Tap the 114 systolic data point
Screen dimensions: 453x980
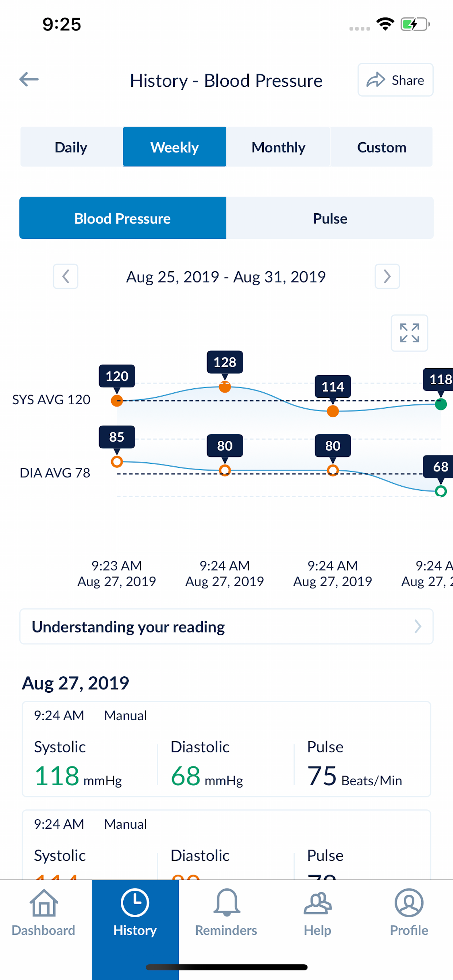click(333, 411)
